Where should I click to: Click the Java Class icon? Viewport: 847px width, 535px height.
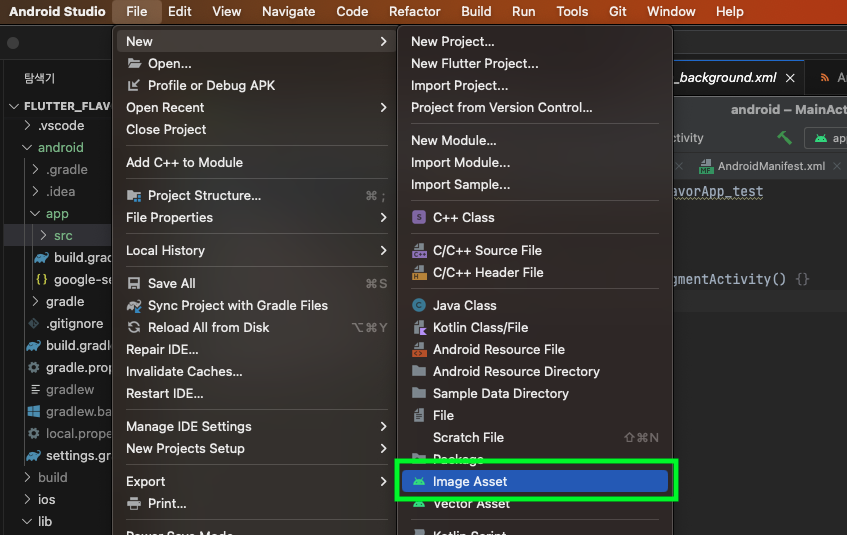419,305
